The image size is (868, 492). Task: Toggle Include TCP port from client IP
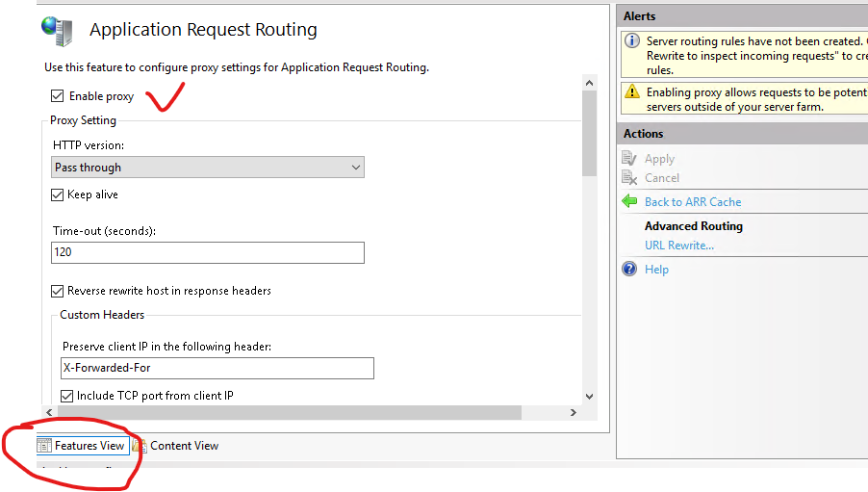pos(67,396)
